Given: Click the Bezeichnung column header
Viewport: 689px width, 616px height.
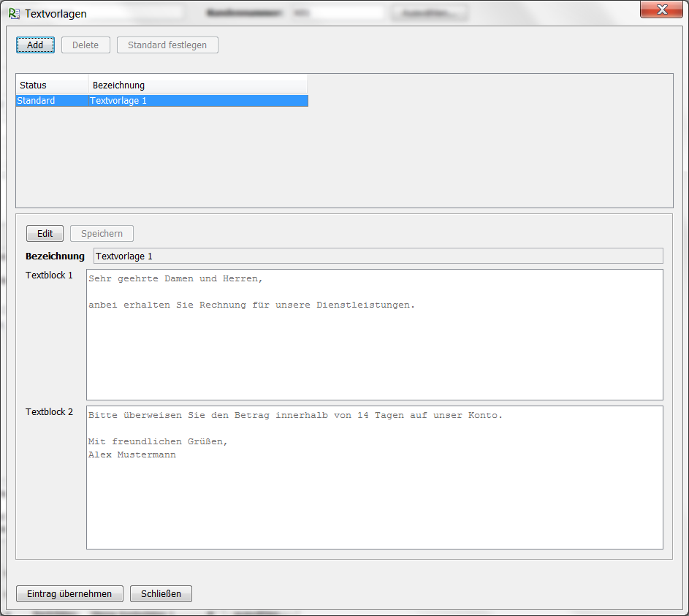Looking at the screenshot, I should tap(197, 85).
